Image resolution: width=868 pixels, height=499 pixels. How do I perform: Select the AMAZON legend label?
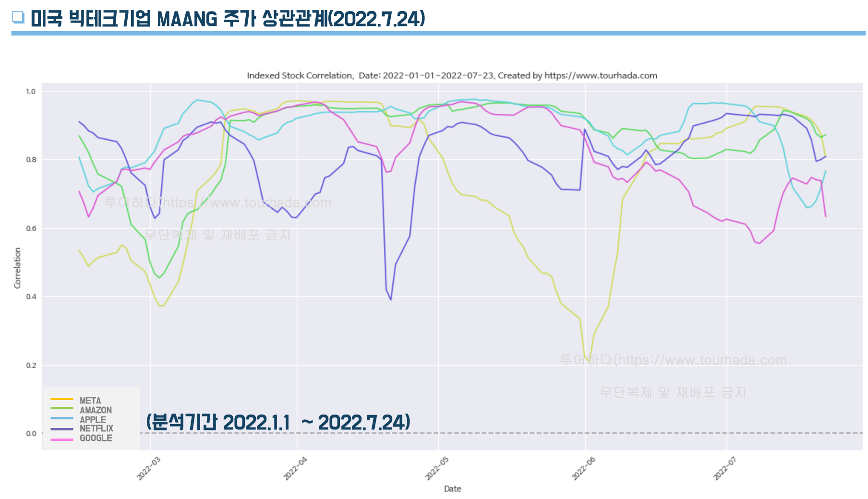point(96,410)
